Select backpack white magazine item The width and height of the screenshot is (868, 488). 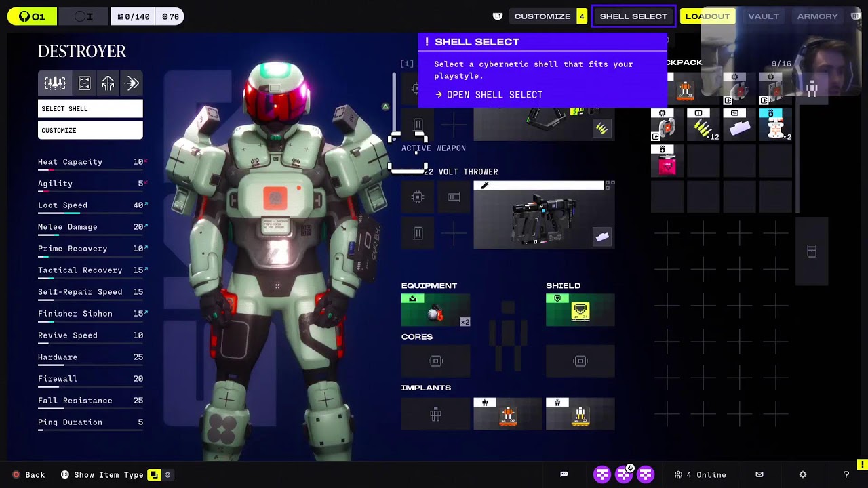pos(739,125)
